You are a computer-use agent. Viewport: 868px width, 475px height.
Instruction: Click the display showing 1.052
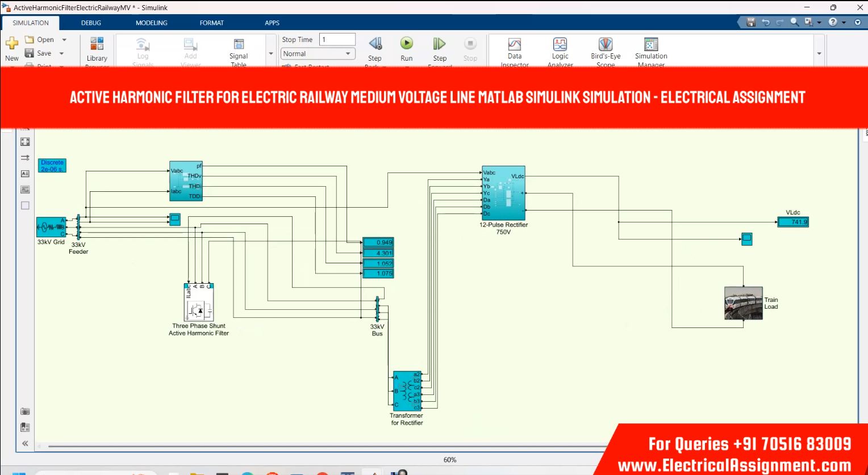(378, 263)
